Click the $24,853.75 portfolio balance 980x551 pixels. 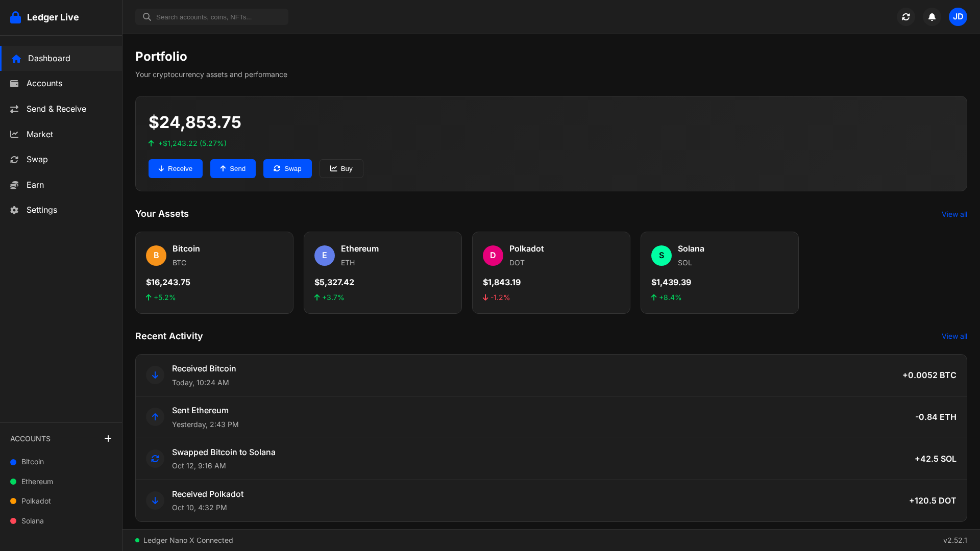(x=194, y=122)
